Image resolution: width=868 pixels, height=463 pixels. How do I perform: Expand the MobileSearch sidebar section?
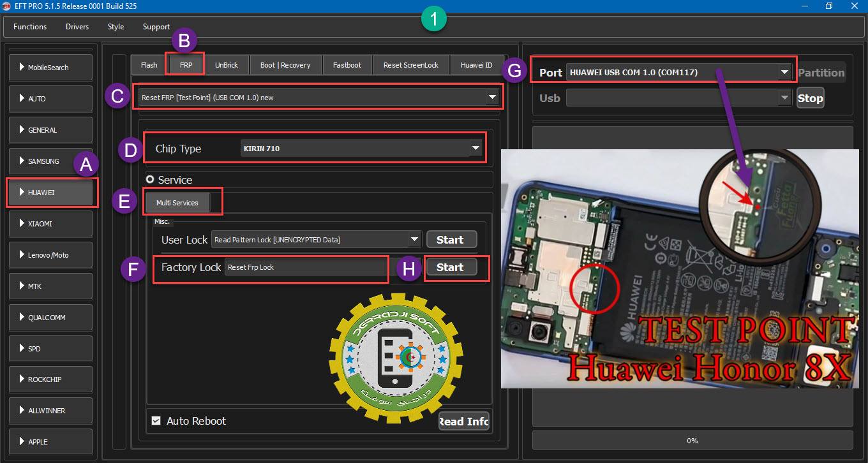tap(51, 68)
